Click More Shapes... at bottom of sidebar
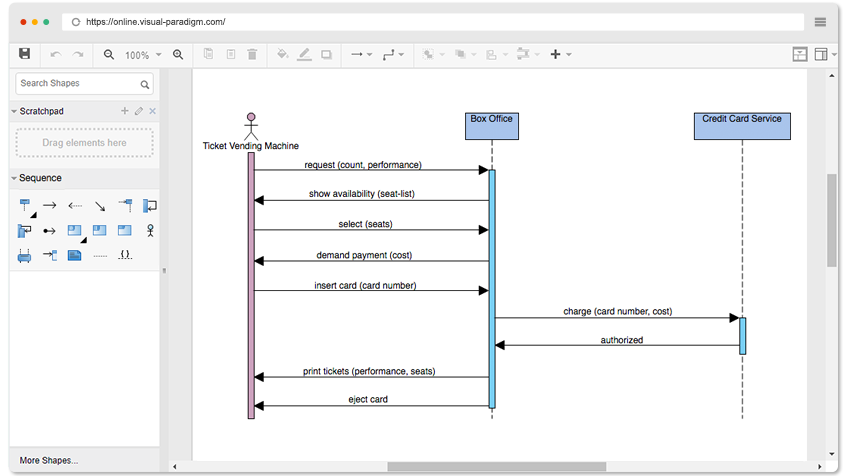 48,460
